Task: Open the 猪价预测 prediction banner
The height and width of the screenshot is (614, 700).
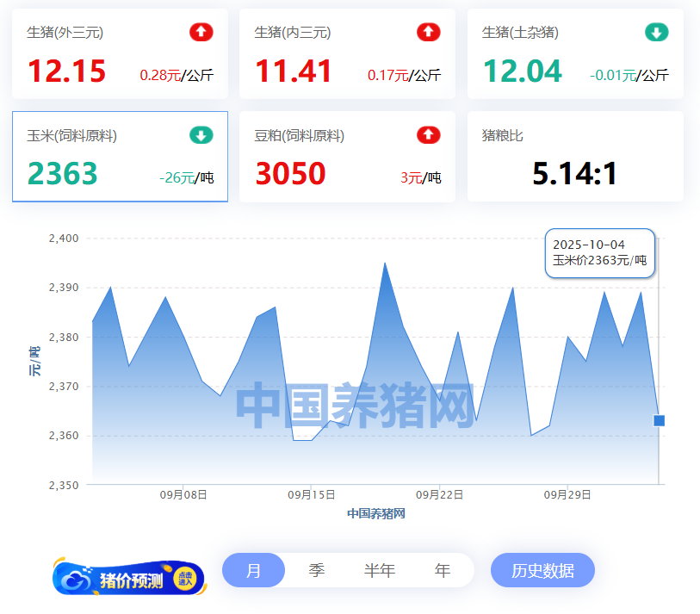Action: 129,579
